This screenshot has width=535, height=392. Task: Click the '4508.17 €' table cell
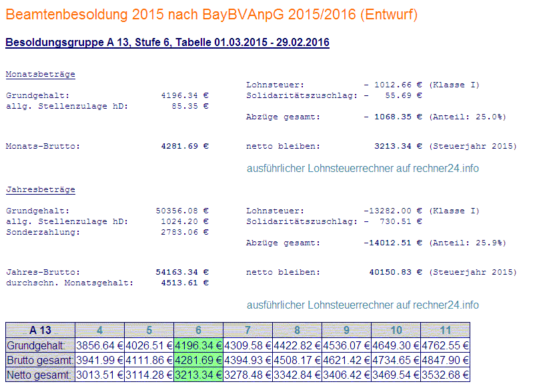[297, 360]
